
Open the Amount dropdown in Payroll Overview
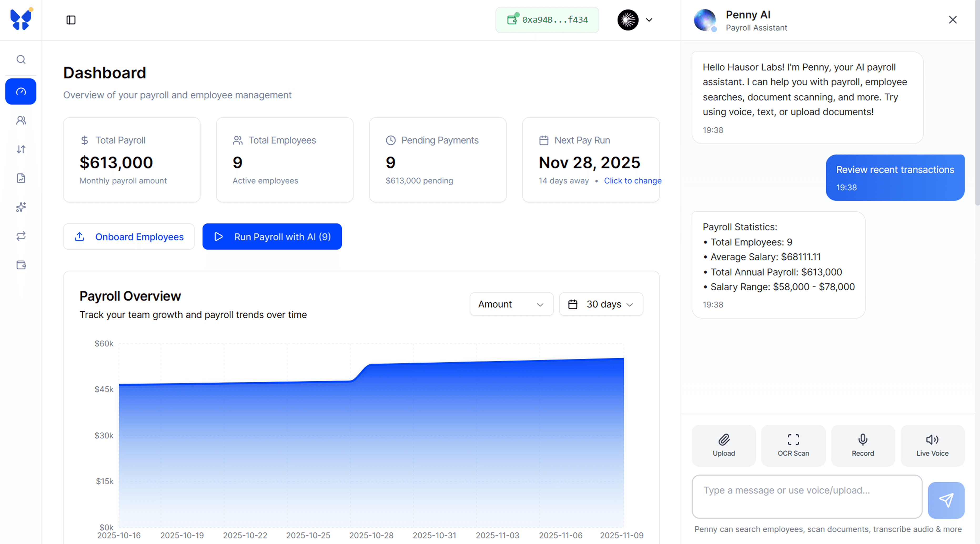point(511,304)
